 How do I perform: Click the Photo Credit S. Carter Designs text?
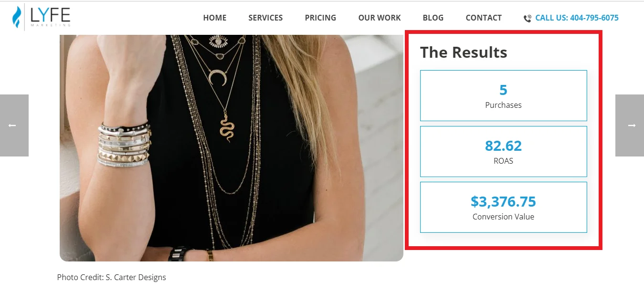pyautogui.click(x=112, y=277)
